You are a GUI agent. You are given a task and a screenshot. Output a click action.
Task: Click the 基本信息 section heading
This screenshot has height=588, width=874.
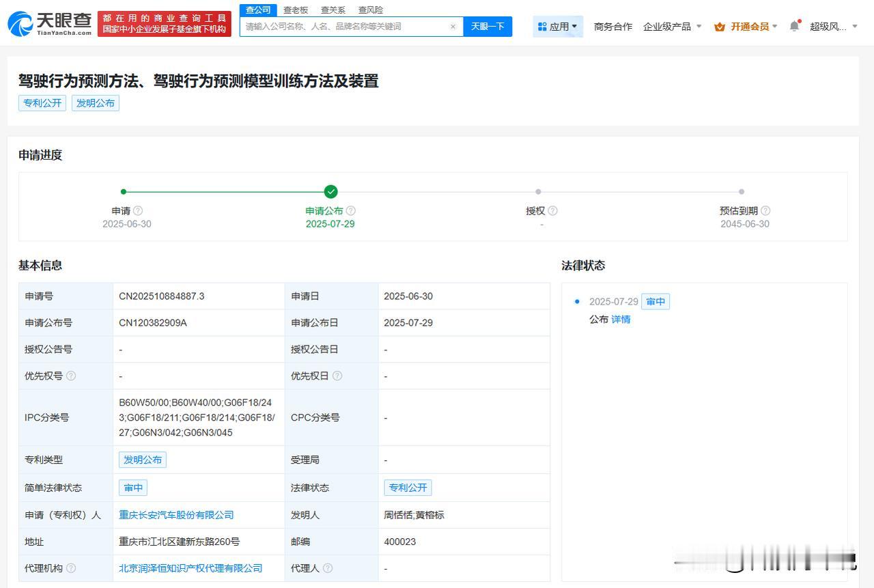click(x=40, y=266)
